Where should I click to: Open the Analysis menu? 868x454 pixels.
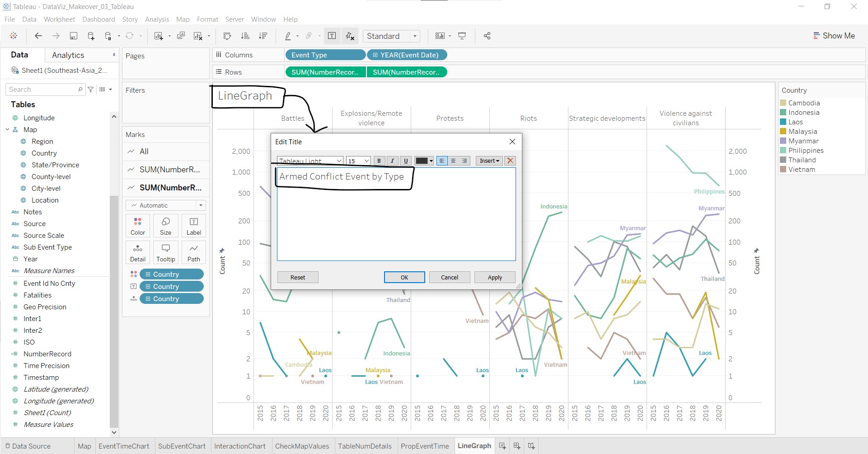pyautogui.click(x=157, y=19)
